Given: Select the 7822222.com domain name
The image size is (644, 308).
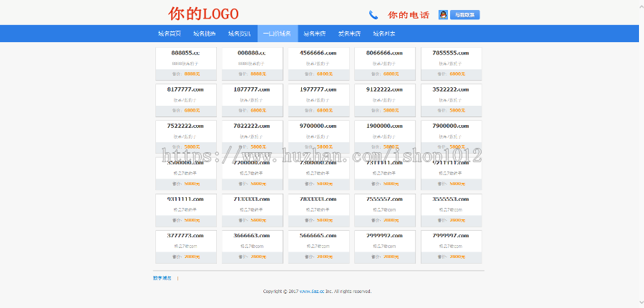Looking at the screenshot, I should pos(252,126).
